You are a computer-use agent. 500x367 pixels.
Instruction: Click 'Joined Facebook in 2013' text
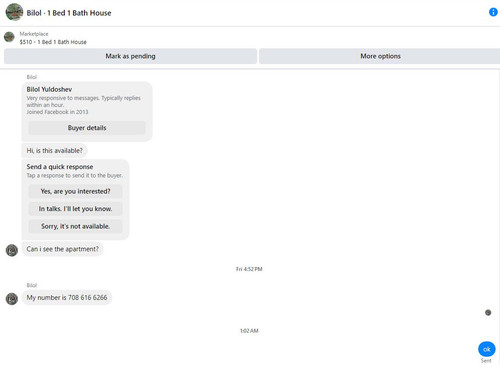(x=57, y=112)
